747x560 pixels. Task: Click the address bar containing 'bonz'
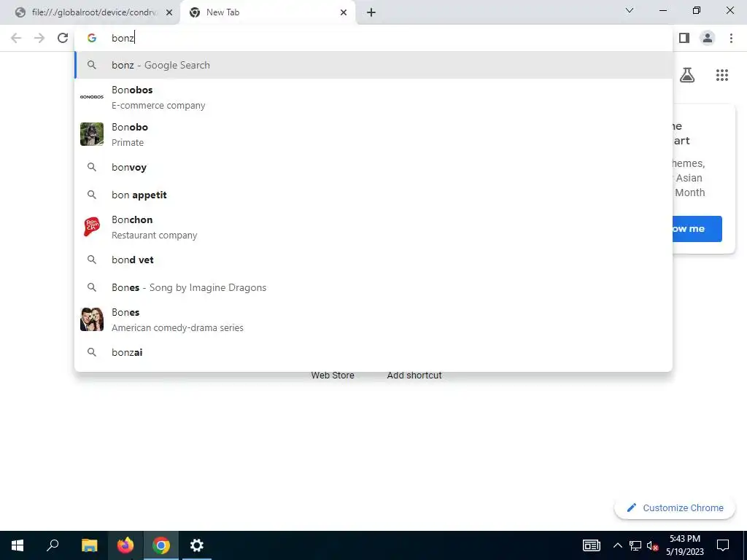[x=373, y=38]
